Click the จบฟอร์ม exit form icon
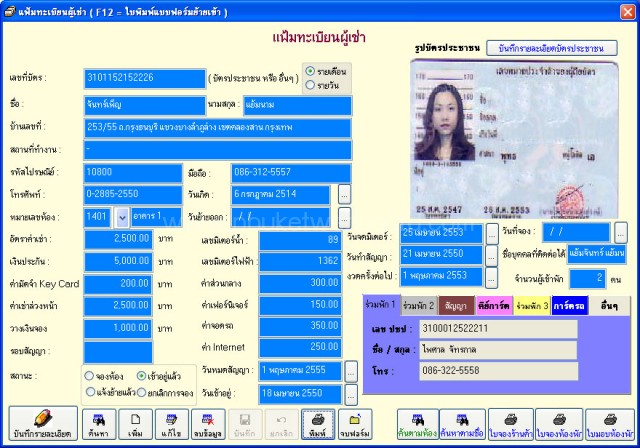Viewport: 640px width, 448px height. click(355, 424)
